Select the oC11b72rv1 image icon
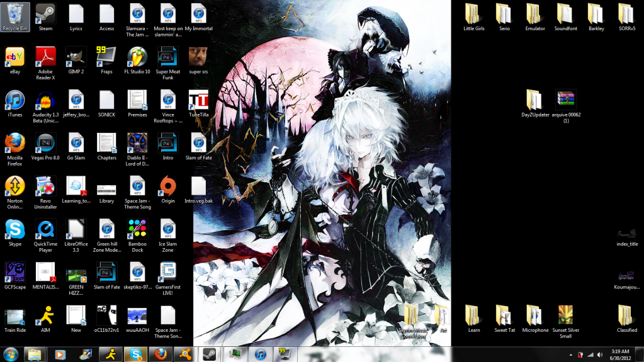The width and height of the screenshot is (644, 362). [x=106, y=319]
